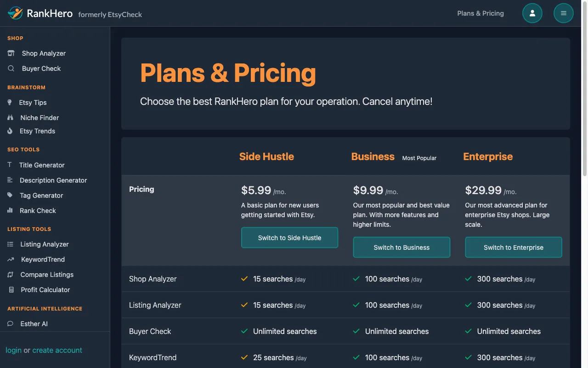Open the Description Generator tool

pyautogui.click(x=53, y=180)
